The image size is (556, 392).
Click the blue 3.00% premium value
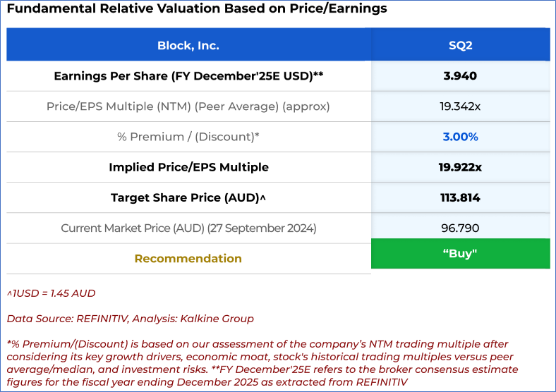click(460, 137)
